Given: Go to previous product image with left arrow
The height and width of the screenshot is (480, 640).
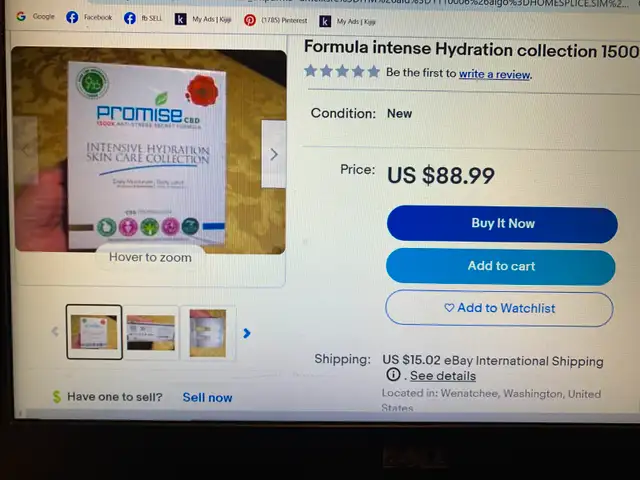Looking at the screenshot, I should click(26, 151).
